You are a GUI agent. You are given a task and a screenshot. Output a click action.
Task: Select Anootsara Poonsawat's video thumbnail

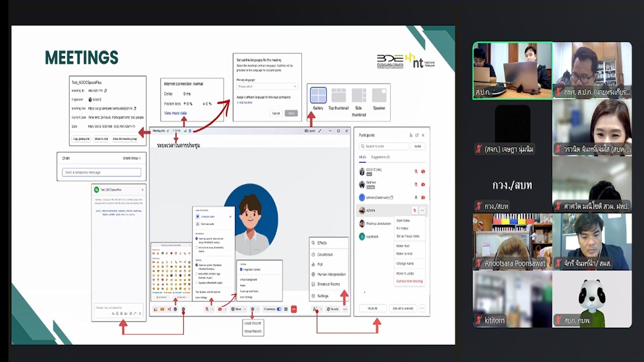512,242
